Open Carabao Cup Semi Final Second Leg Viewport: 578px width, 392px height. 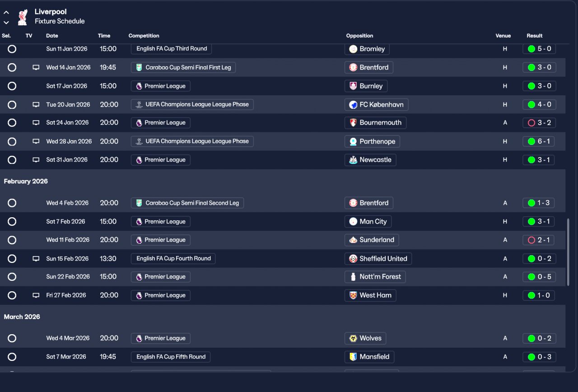187,203
